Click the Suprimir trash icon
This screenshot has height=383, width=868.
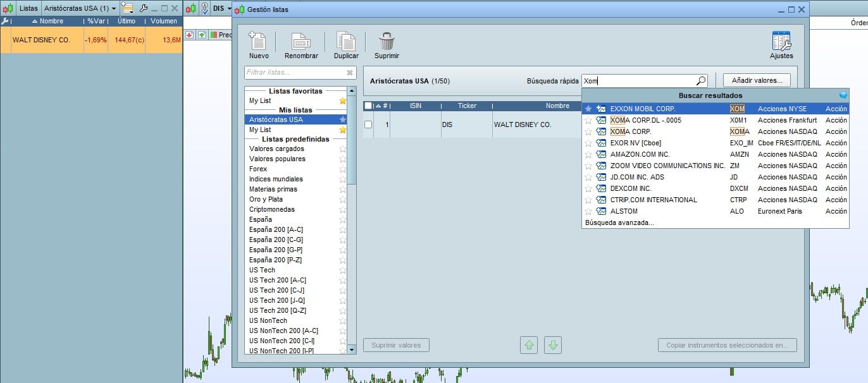tap(387, 41)
